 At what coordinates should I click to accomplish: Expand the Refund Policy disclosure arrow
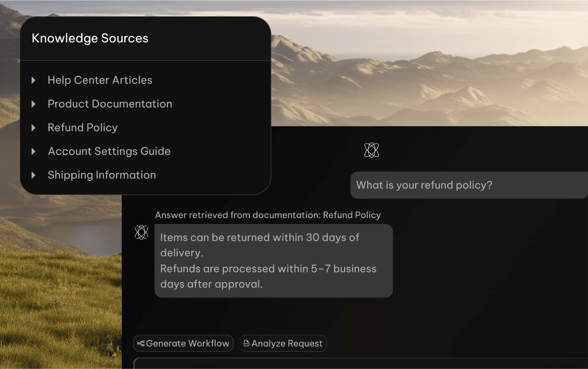point(34,128)
